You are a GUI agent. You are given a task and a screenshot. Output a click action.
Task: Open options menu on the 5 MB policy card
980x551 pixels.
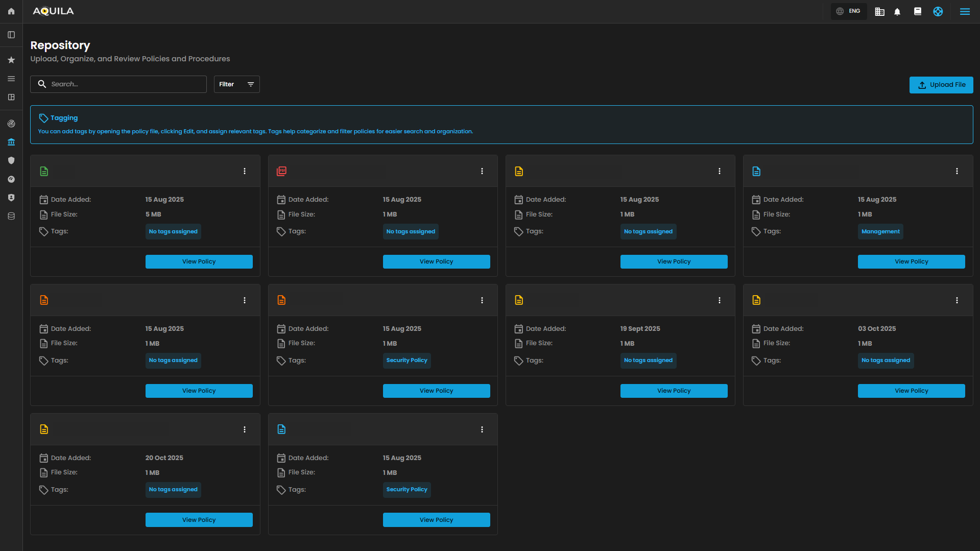pyautogui.click(x=245, y=171)
